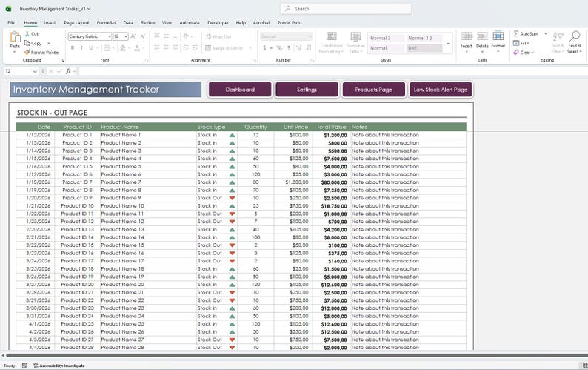Open the Low Stock Alert Page button
The height and width of the screenshot is (370, 588).
[x=441, y=90]
